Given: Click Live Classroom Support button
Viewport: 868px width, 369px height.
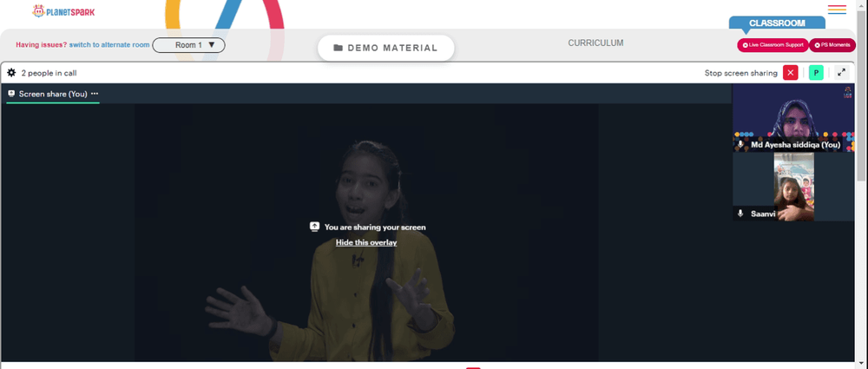Looking at the screenshot, I should [x=773, y=45].
